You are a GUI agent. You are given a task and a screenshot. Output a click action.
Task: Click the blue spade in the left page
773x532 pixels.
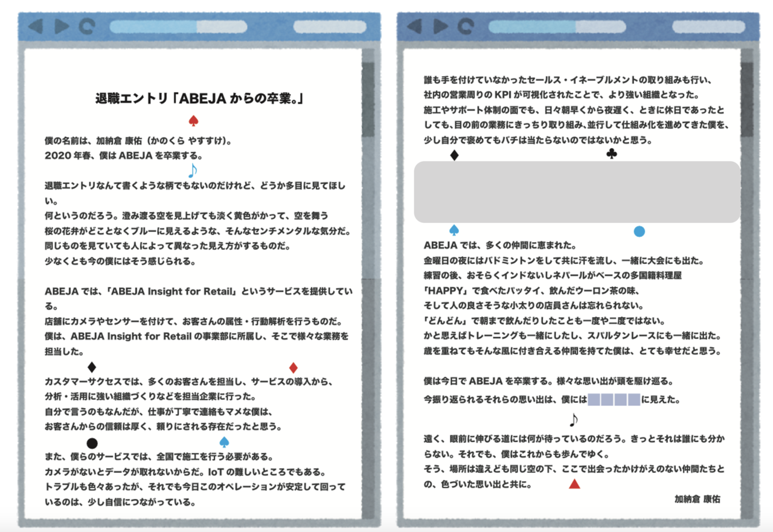point(225,442)
